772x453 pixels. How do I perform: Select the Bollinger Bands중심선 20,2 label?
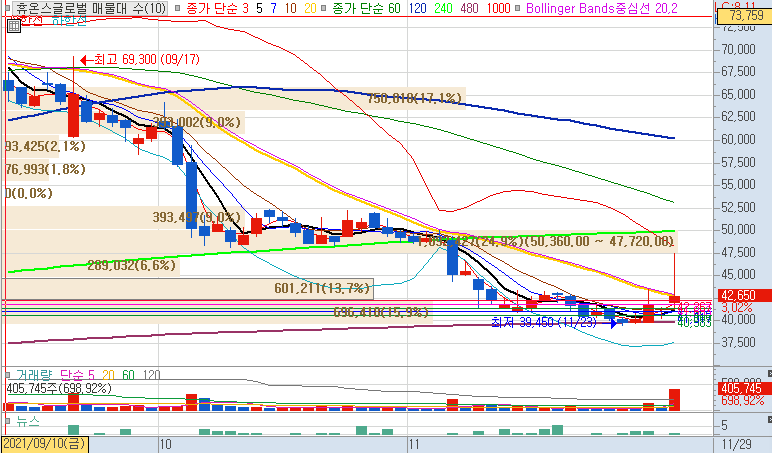[x=602, y=8]
